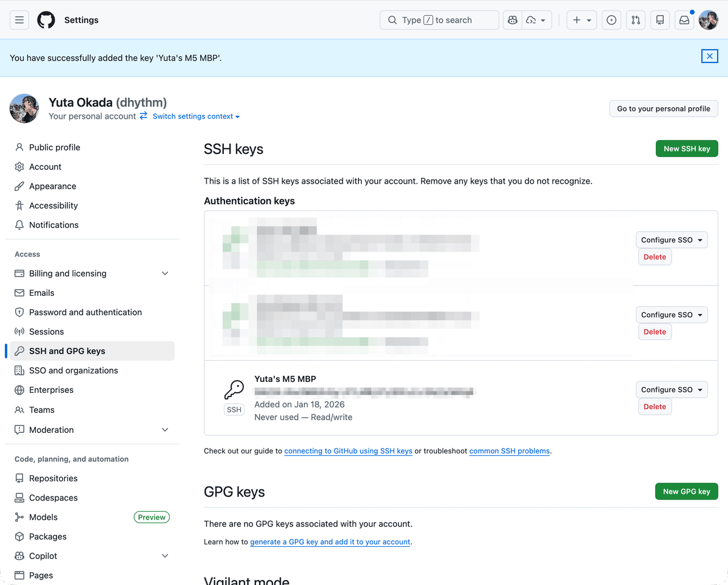This screenshot has height=585, width=728.
Task: Focus the search field in header
Action: pyautogui.click(x=439, y=20)
